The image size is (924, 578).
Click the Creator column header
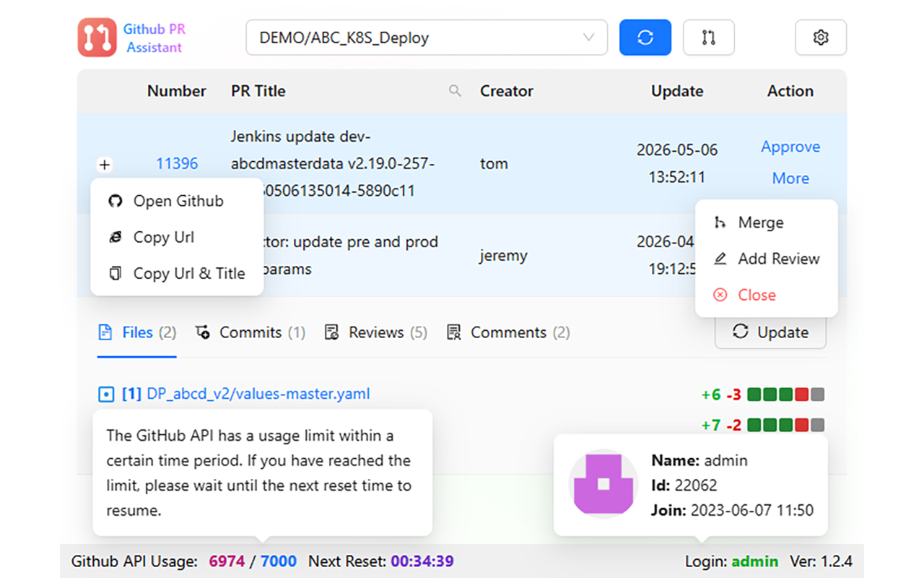507,91
